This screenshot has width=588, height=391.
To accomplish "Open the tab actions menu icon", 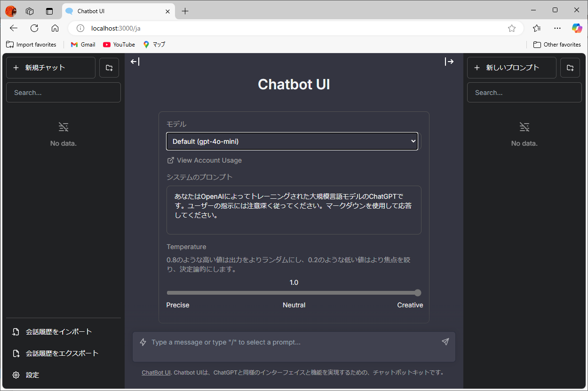I will pyautogui.click(x=49, y=11).
